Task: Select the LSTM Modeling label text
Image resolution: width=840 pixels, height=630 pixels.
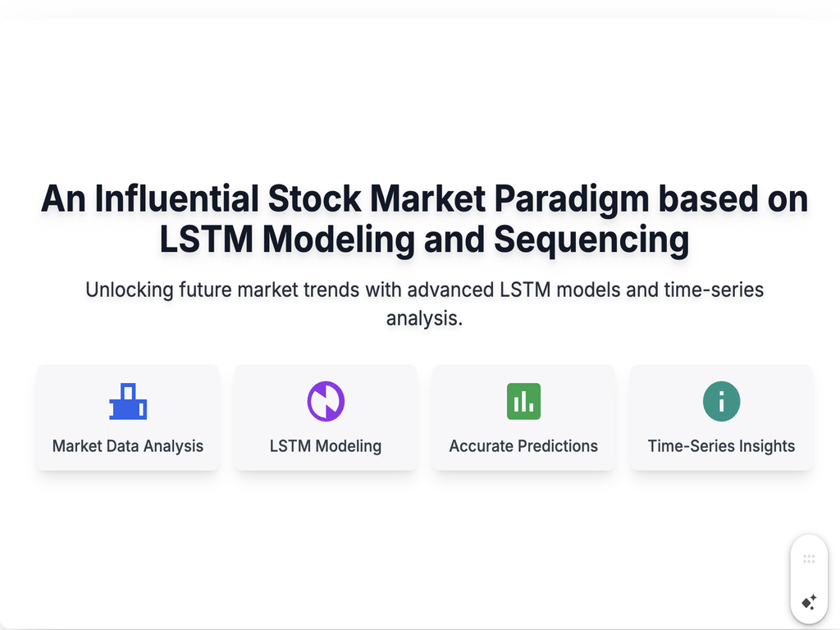Action: [326, 446]
